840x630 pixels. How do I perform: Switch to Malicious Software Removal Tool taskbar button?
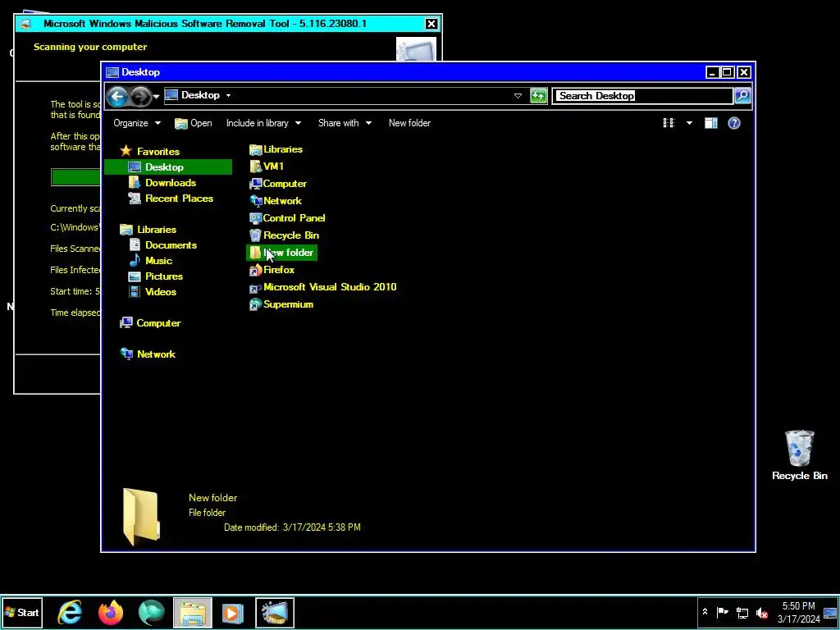pos(274,613)
